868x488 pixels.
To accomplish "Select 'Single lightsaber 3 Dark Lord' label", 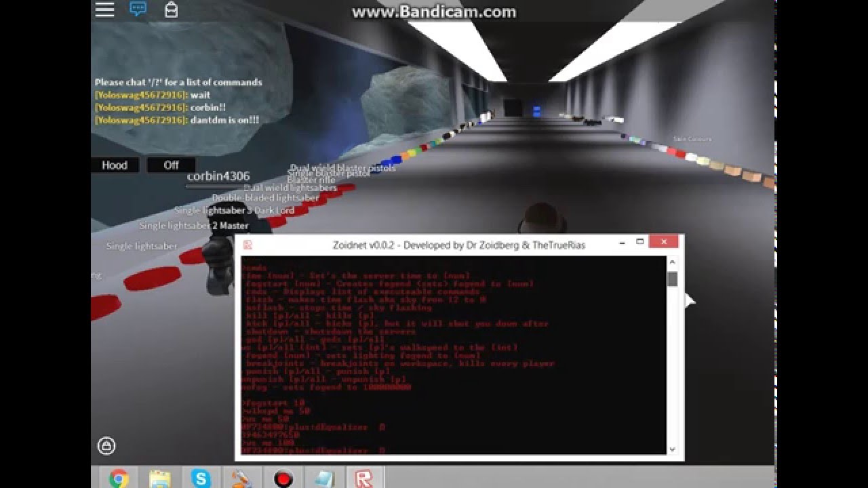I will coord(235,211).
